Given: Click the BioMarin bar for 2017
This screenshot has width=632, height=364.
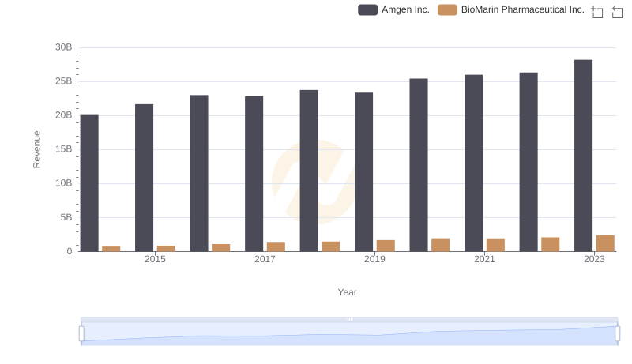Looking at the screenshot, I should click(276, 247).
